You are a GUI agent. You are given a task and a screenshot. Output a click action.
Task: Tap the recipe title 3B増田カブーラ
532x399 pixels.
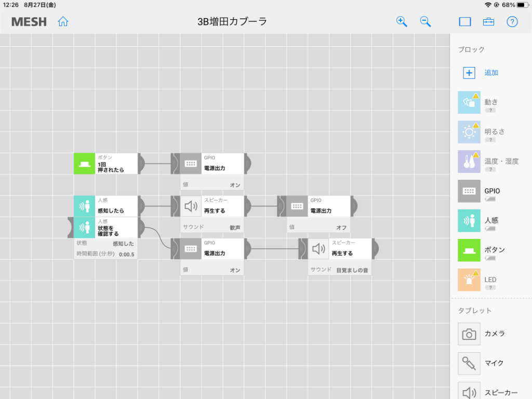(x=232, y=22)
